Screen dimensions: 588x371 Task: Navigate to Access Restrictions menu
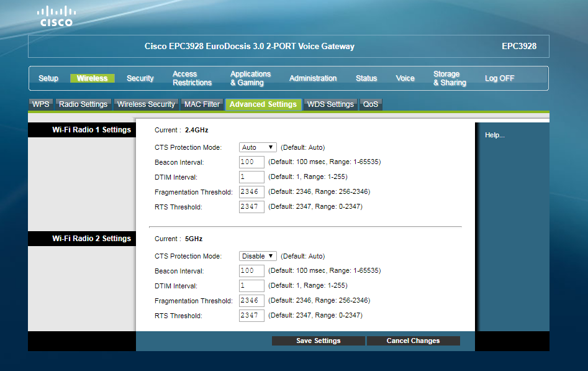point(192,78)
